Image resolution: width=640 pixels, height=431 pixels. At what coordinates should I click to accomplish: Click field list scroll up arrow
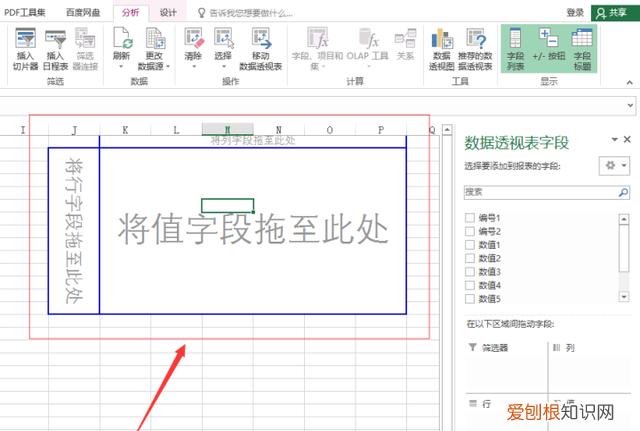[624, 219]
